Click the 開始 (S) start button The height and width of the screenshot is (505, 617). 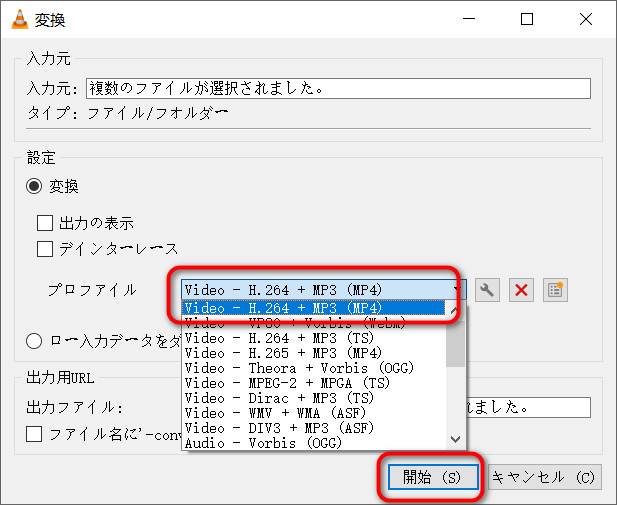click(x=433, y=477)
